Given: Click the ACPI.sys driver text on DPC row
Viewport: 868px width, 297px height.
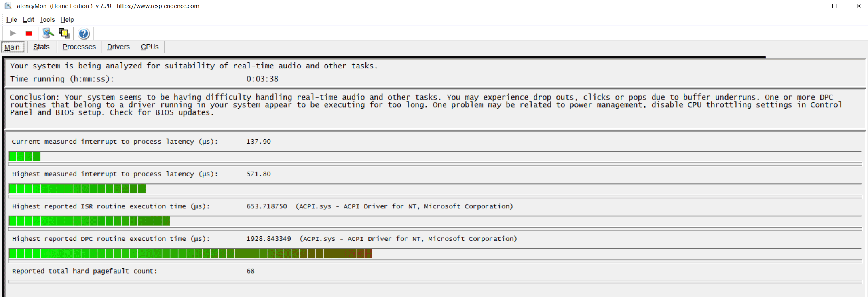Looking at the screenshot, I should coord(408,239).
